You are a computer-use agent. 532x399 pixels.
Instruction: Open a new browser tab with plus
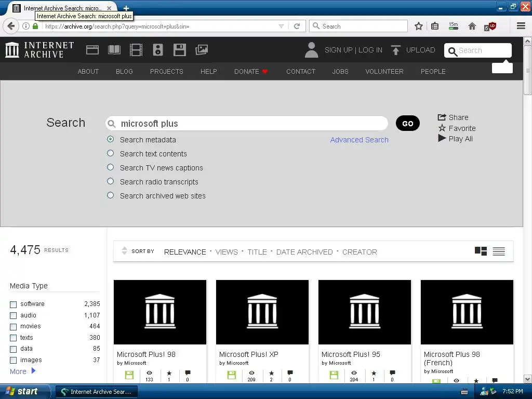(126, 8)
